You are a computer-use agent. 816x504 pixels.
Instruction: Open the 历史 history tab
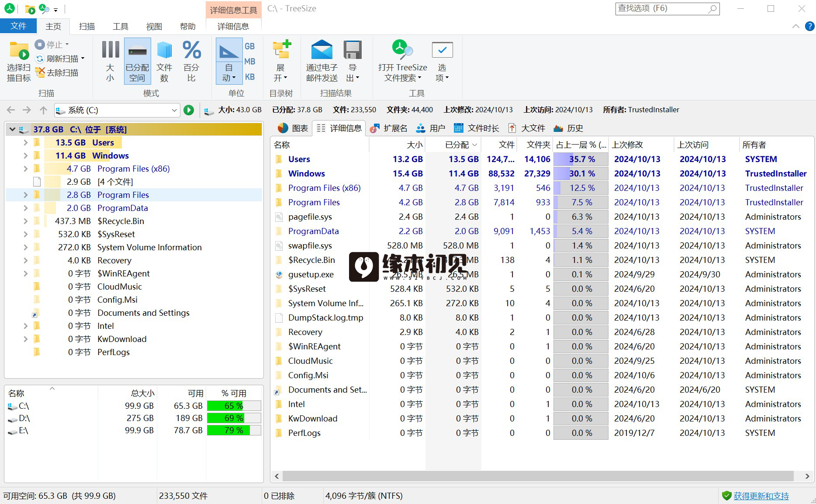568,128
